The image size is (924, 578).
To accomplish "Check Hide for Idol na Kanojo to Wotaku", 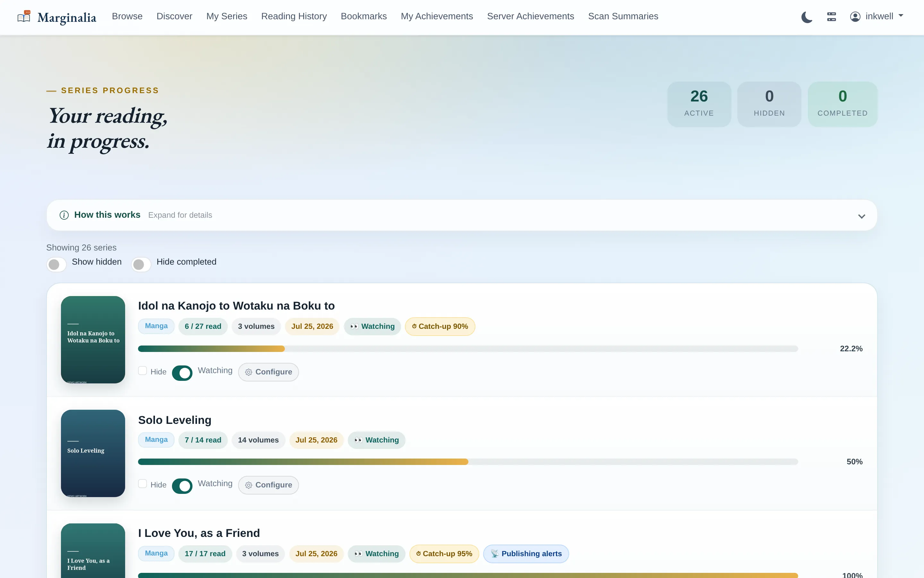I will [142, 371].
